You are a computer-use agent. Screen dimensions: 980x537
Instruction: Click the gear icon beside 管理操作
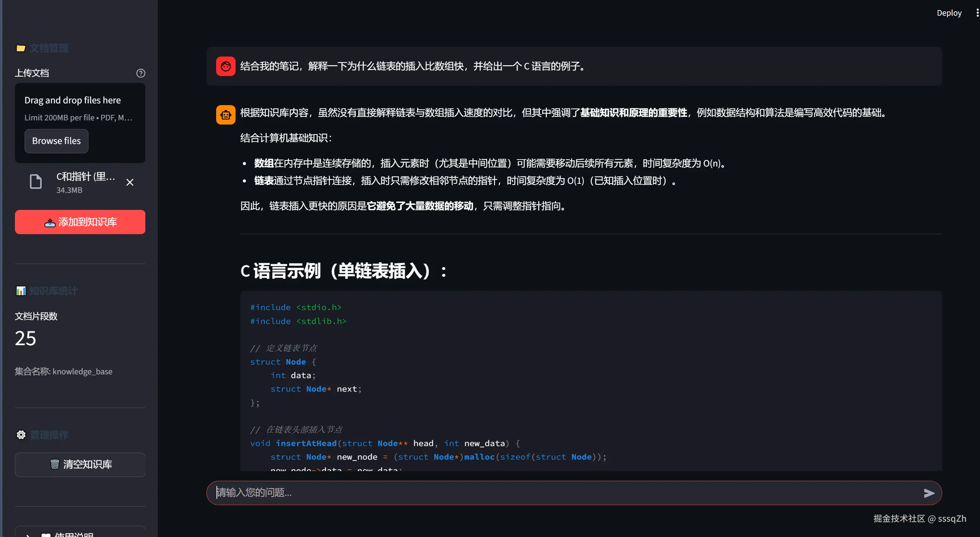click(21, 434)
